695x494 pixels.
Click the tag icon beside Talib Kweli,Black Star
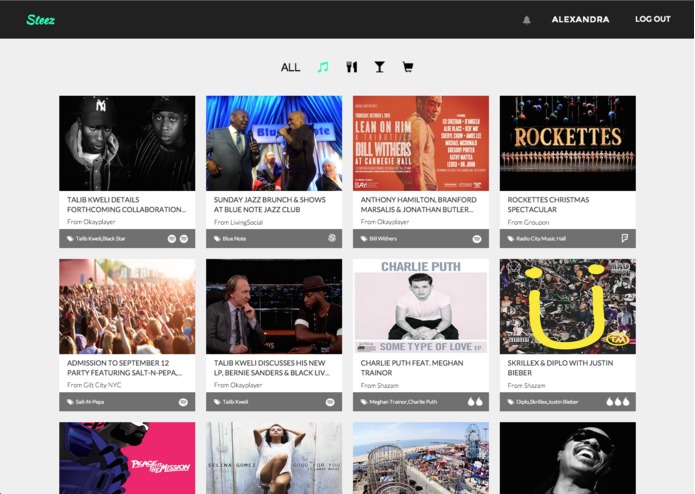point(70,239)
